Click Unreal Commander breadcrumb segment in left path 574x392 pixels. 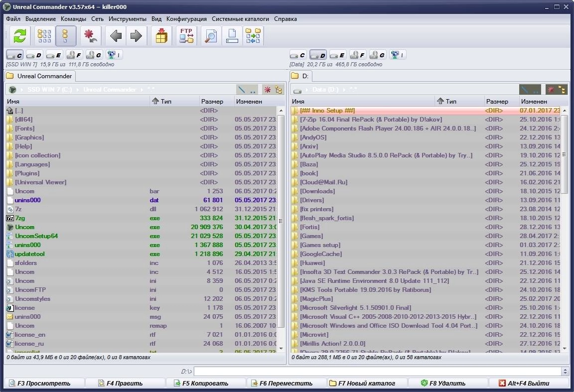[x=110, y=89]
